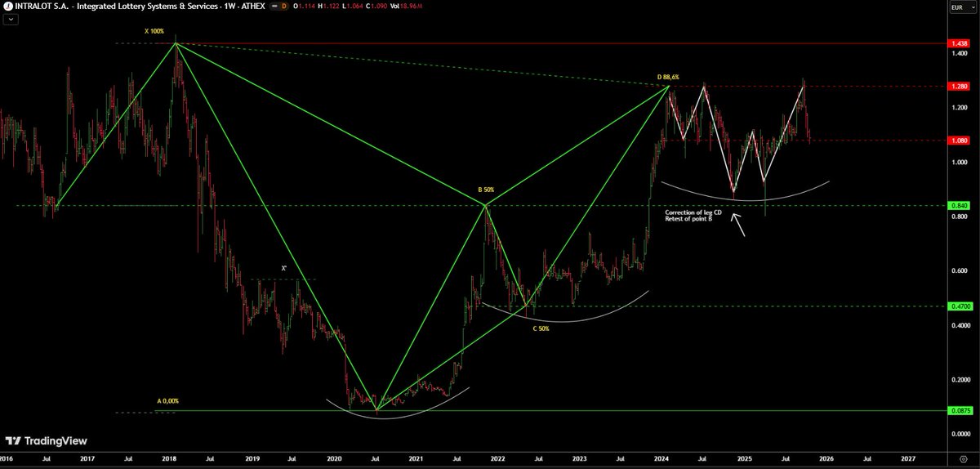This screenshot has width=980, height=469.
Task: Open the EUR currency dropdown
Action: (x=964, y=8)
